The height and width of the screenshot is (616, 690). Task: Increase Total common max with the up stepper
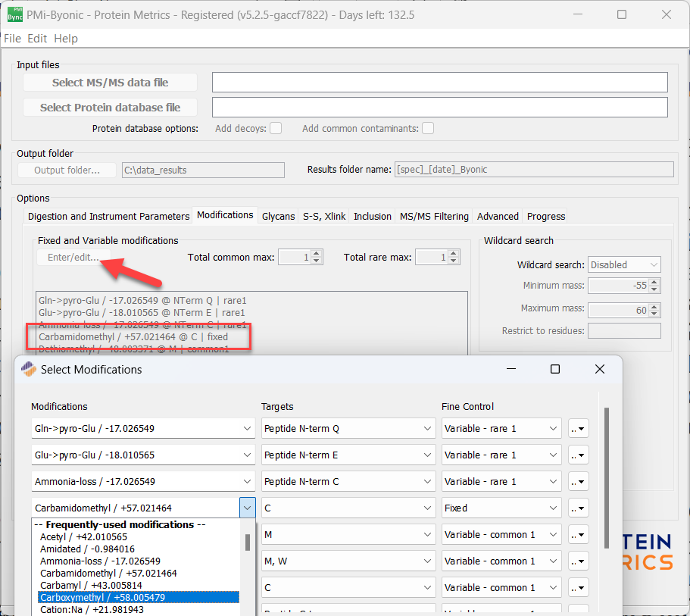tap(317, 253)
